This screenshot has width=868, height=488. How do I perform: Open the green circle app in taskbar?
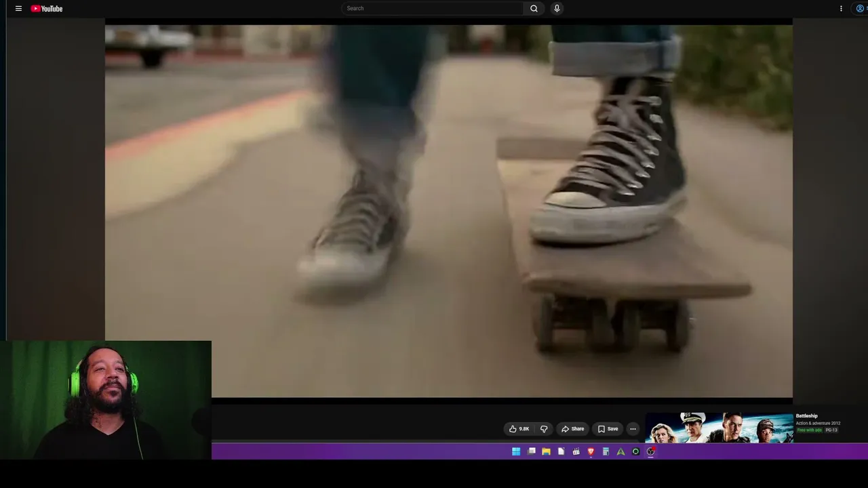(635, 451)
